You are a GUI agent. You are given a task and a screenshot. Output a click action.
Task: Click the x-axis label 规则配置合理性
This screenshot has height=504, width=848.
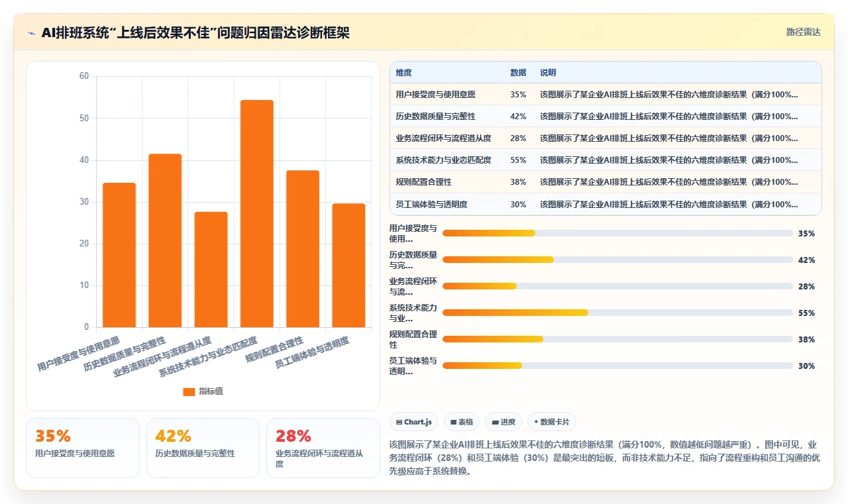pyautogui.click(x=274, y=349)
